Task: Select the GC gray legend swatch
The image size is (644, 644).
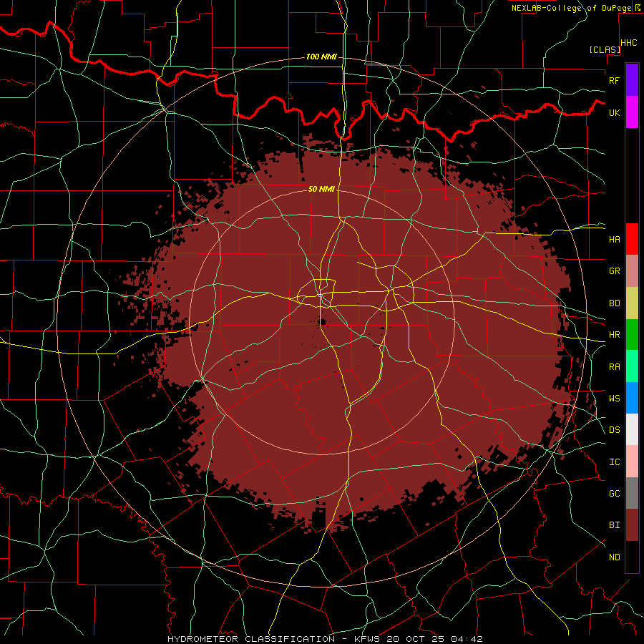Action: (x=632, y=493)
